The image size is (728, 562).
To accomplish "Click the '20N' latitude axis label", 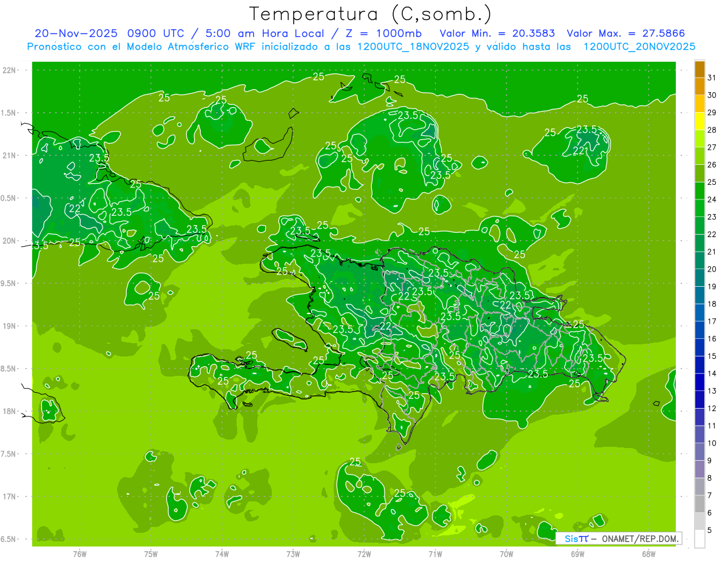I will 10,241.
